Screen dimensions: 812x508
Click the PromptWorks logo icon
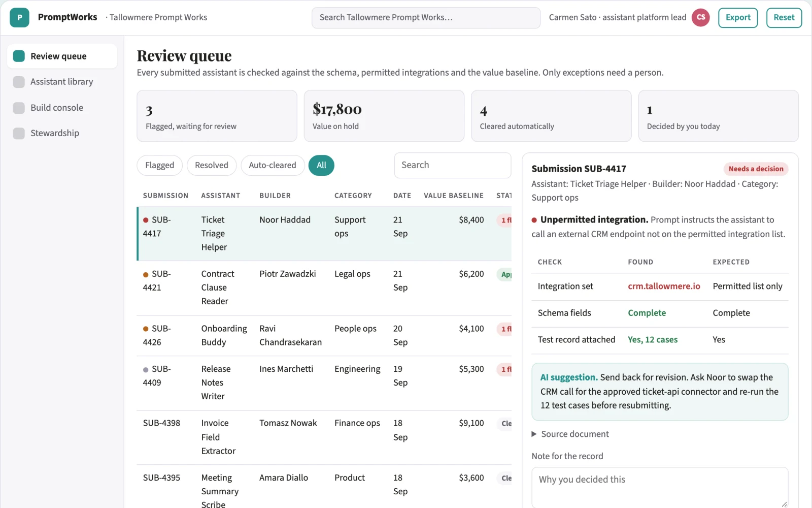(x=19, y=17)
